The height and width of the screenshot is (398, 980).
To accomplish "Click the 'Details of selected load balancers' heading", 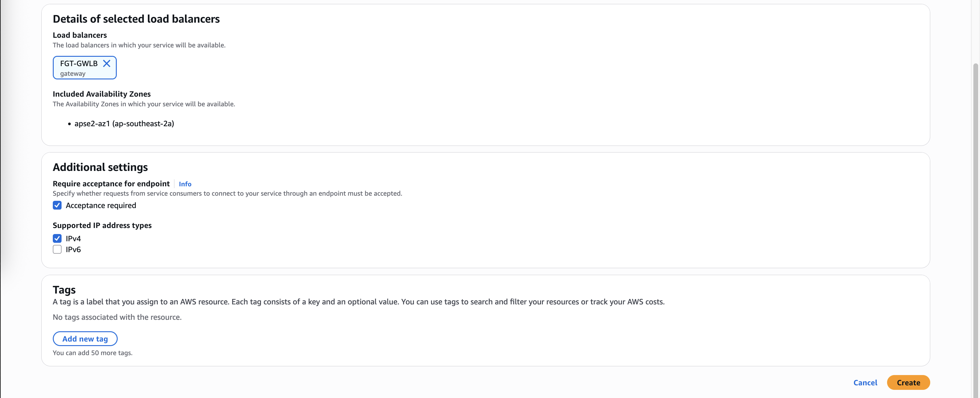I will click(136, 19).
